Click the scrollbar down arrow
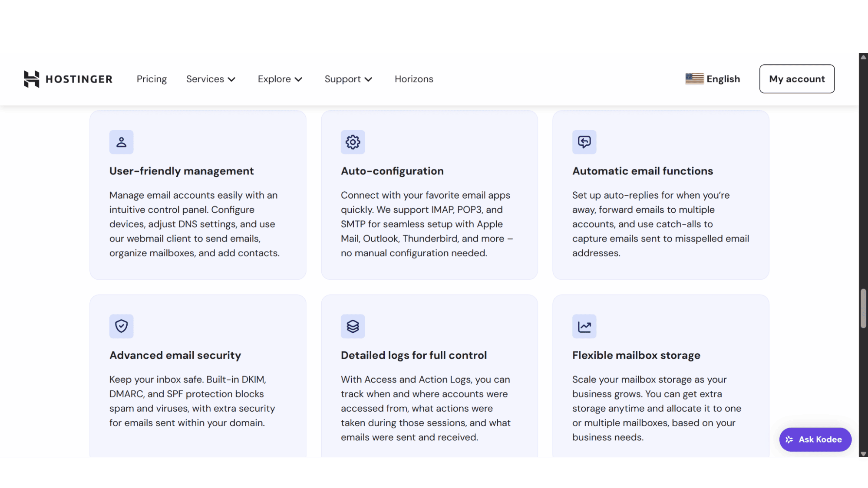 click(863, 454)
